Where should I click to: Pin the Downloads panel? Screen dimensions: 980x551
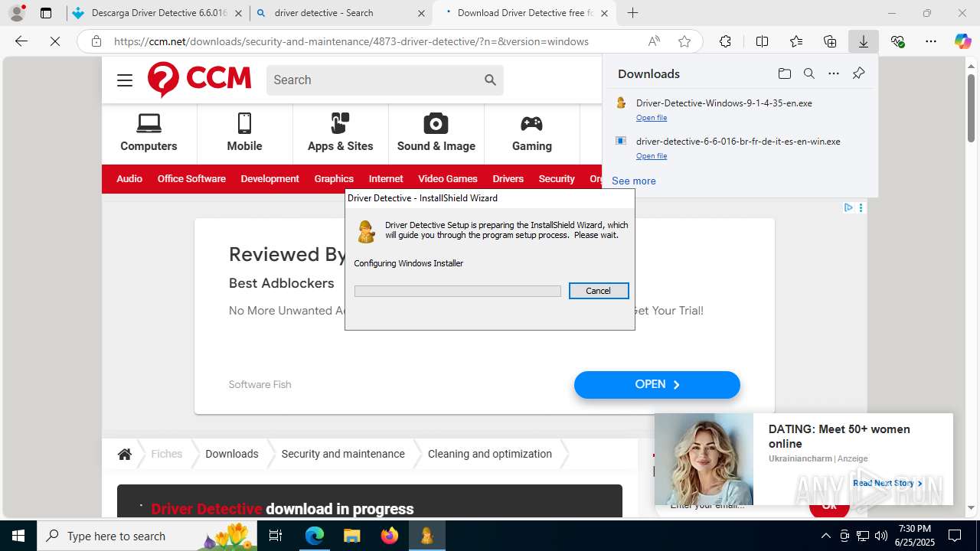pos(858,73)
